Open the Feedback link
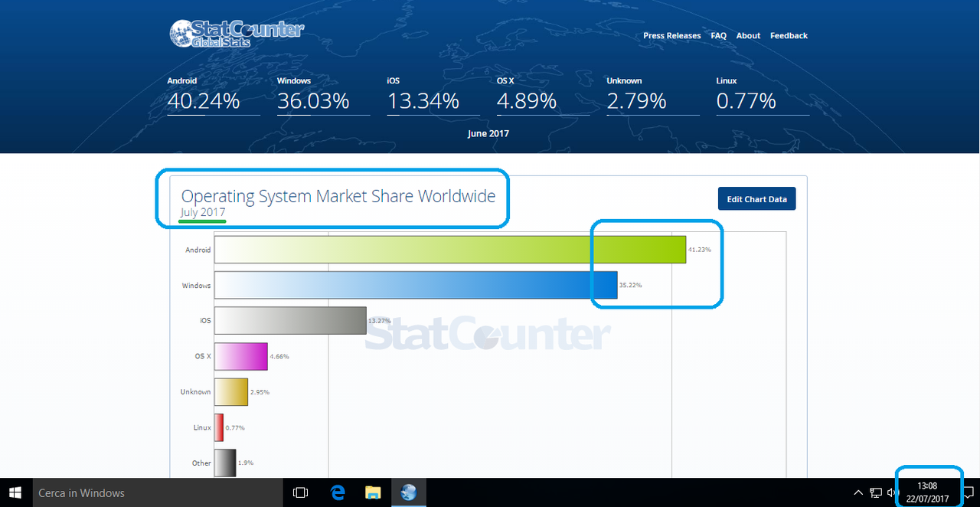The image size is (980, 507). click(789, 36)
